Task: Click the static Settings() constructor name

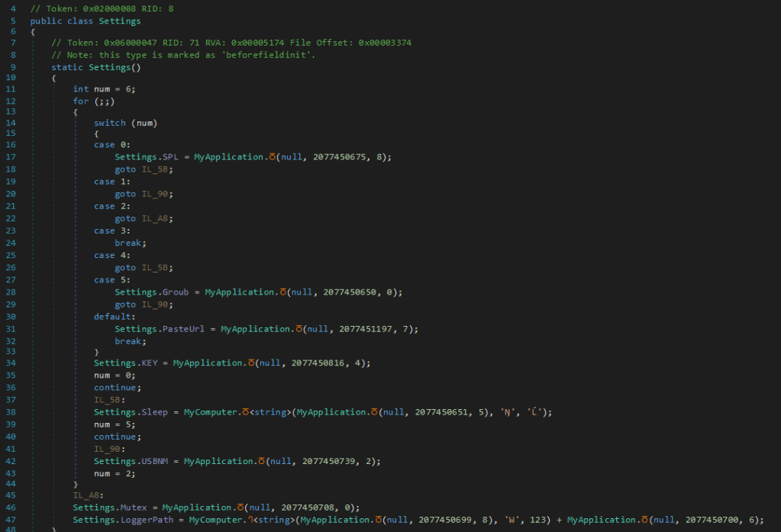Action: click(x=109, y=67)
